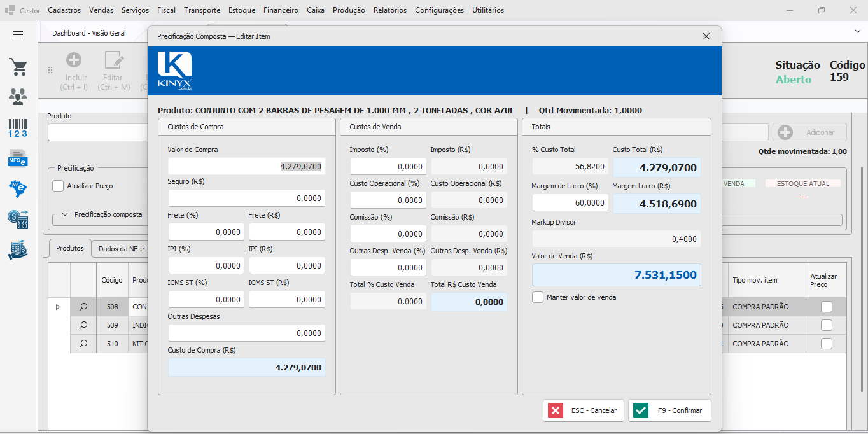
Task: Open the NFS-e sidebar icon
Action: (18, 158)
